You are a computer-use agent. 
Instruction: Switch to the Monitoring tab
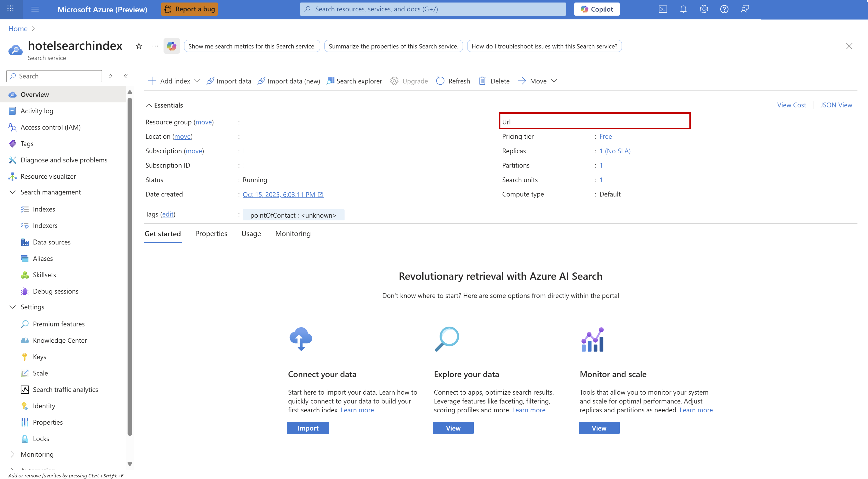(x=293, y=234)
